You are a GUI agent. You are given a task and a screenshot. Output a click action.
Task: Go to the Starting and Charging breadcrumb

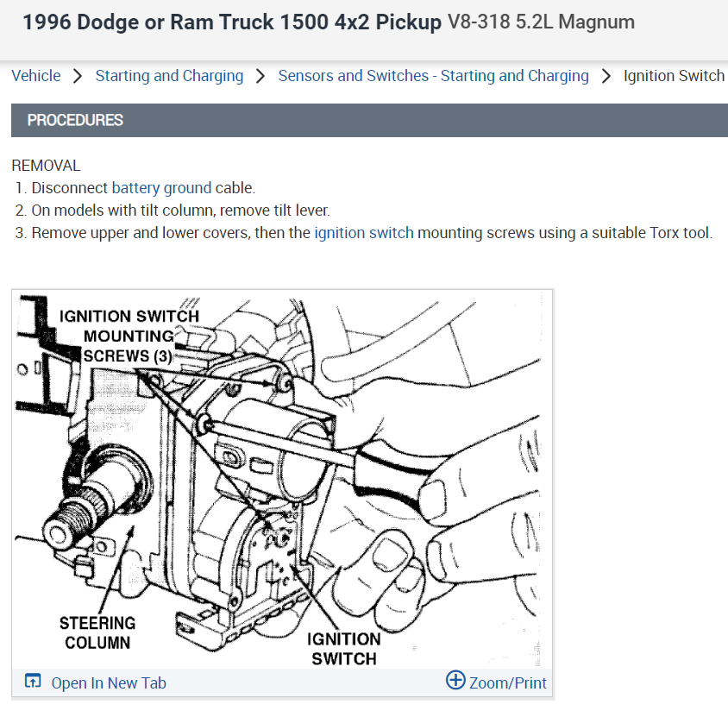click(169, 76)
